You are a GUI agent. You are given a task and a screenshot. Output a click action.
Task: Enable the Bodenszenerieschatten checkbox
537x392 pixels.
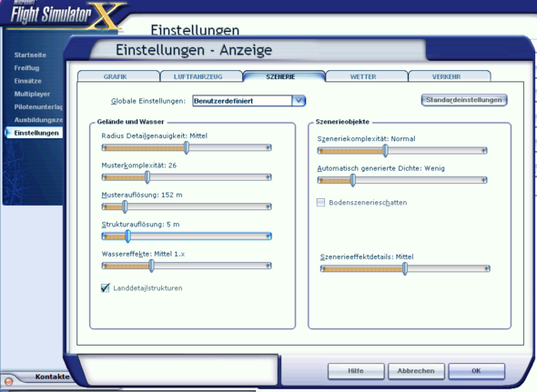point(320,202)
